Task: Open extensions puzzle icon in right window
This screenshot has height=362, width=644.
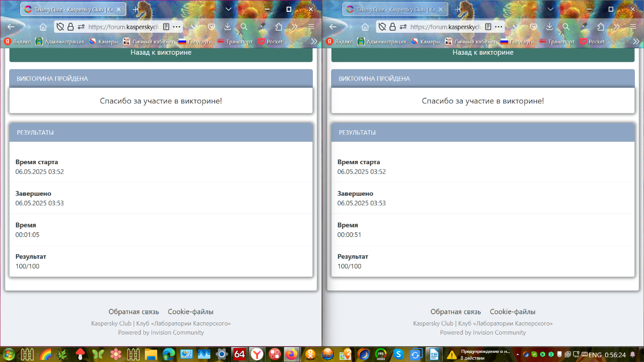Action: coord(601,27)
